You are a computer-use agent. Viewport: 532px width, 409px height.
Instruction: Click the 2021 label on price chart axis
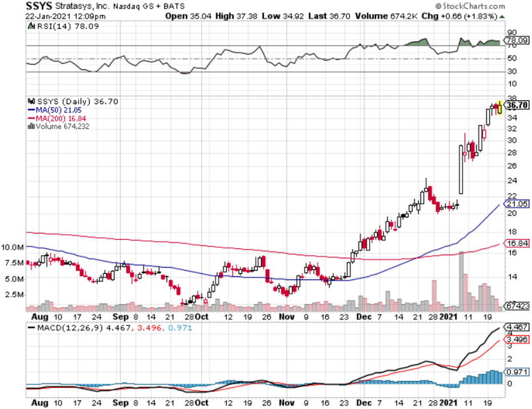[x=448, y=317]
